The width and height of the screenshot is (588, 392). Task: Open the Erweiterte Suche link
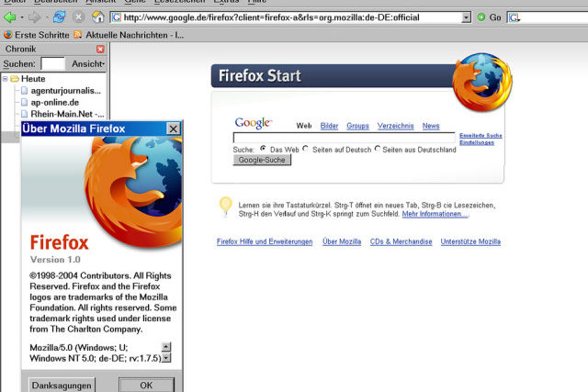[x=481, y=135]
